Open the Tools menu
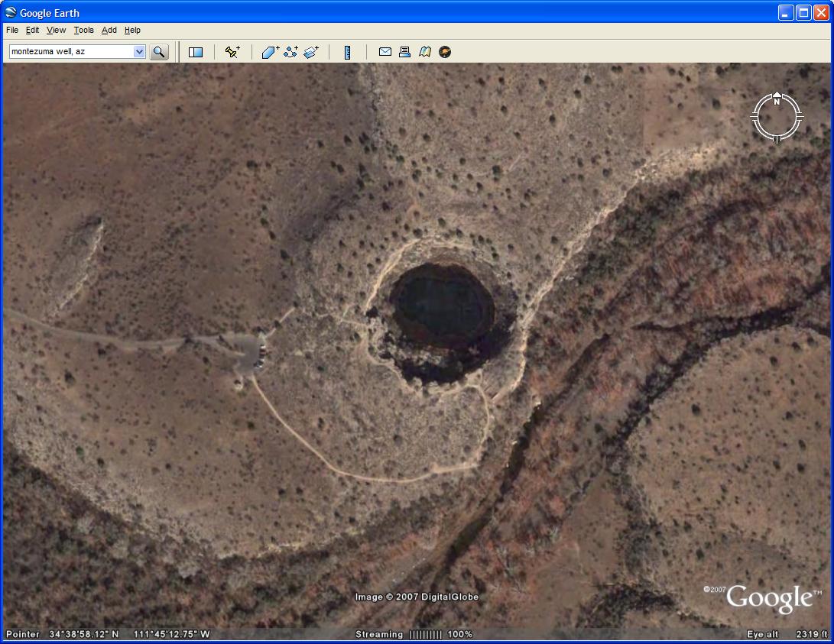The image size is (834, 644). [83, 31]
